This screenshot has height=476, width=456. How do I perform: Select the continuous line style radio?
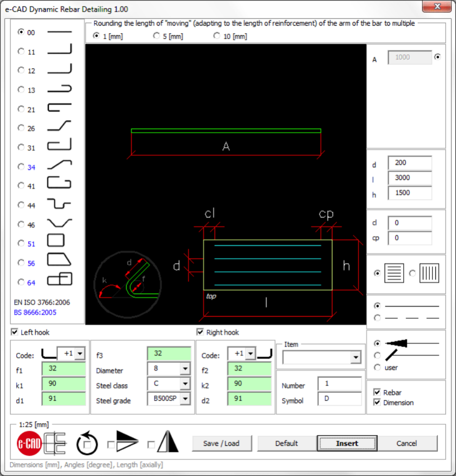377,305
